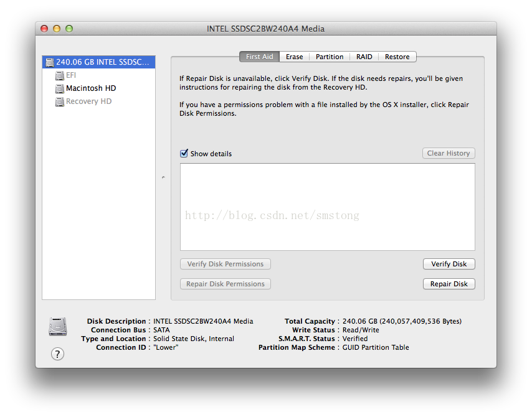Click the Clear History button
Image resolution: width=532 pixels, height=417 pixels.
click(x=449, y=153)
